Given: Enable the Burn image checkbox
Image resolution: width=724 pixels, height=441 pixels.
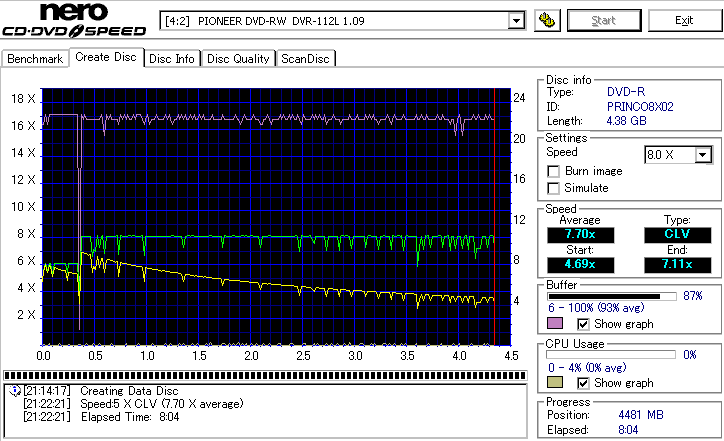Looking at the screenshot, I should click(553, 171).
